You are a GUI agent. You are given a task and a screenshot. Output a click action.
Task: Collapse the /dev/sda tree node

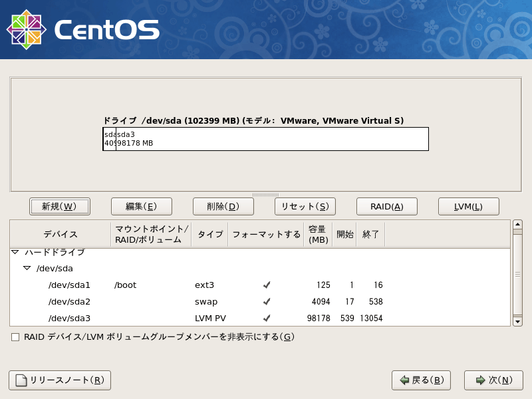(26, 268)
